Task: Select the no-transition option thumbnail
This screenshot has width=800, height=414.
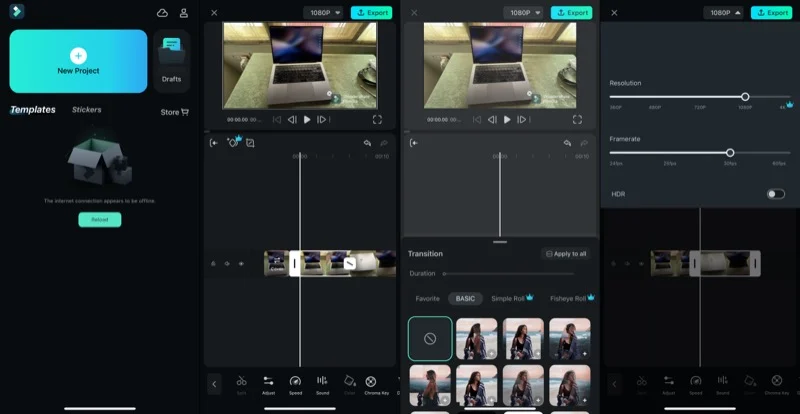Action: (x=430, y=339)
